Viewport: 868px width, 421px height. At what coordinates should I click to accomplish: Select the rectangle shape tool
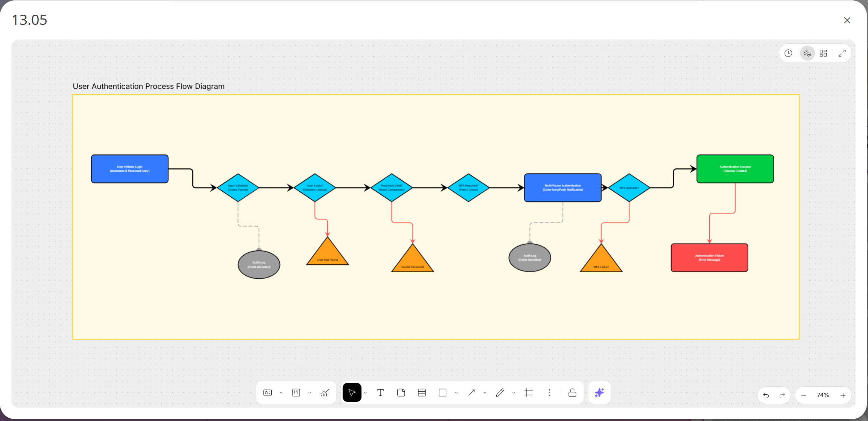[442, 393]
